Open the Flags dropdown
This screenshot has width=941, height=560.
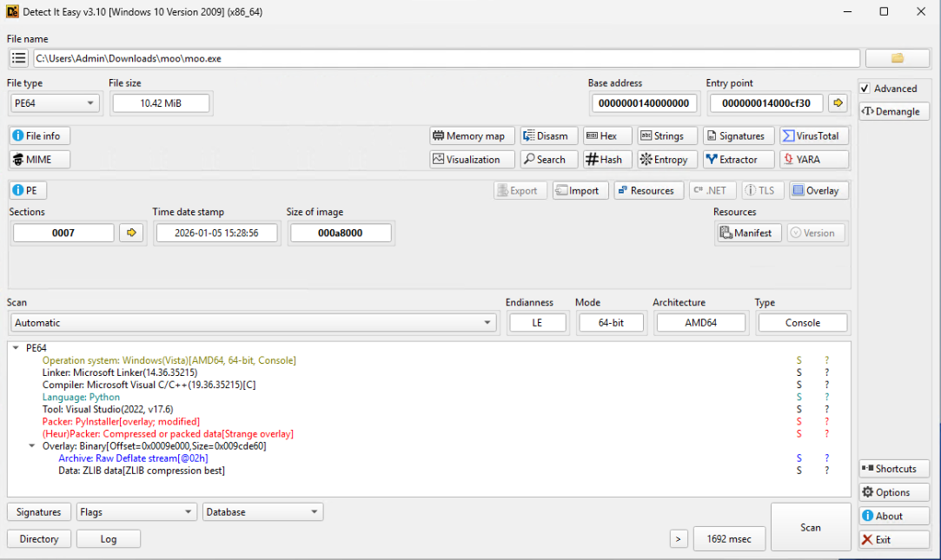(136, 512)
